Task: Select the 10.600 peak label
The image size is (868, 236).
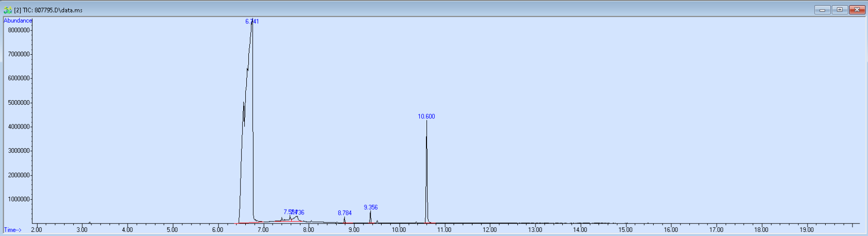Action: 427,117
